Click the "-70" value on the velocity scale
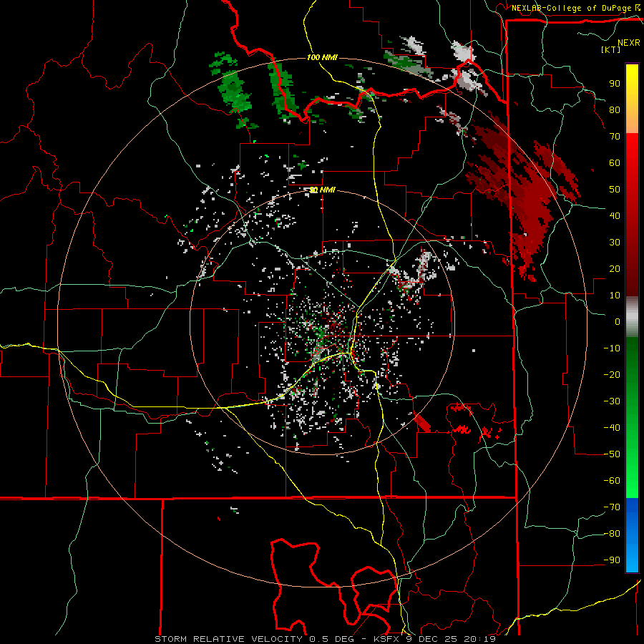 (612, 507)
